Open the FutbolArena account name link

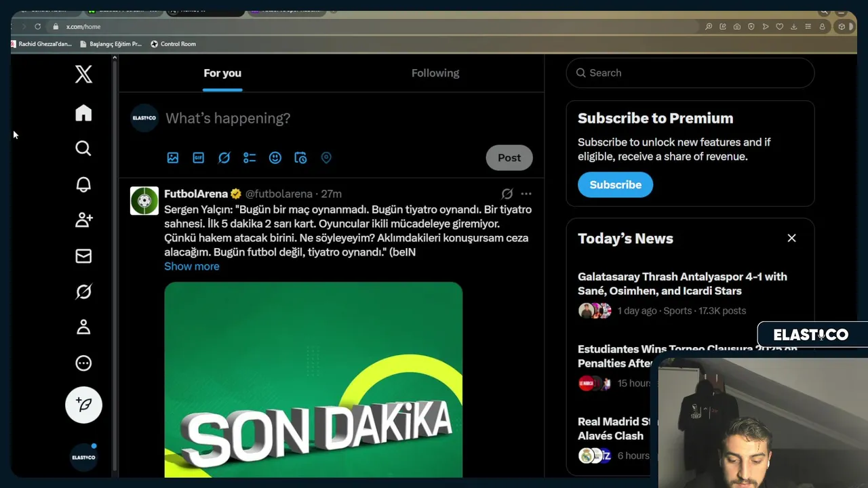click(196, 194)
